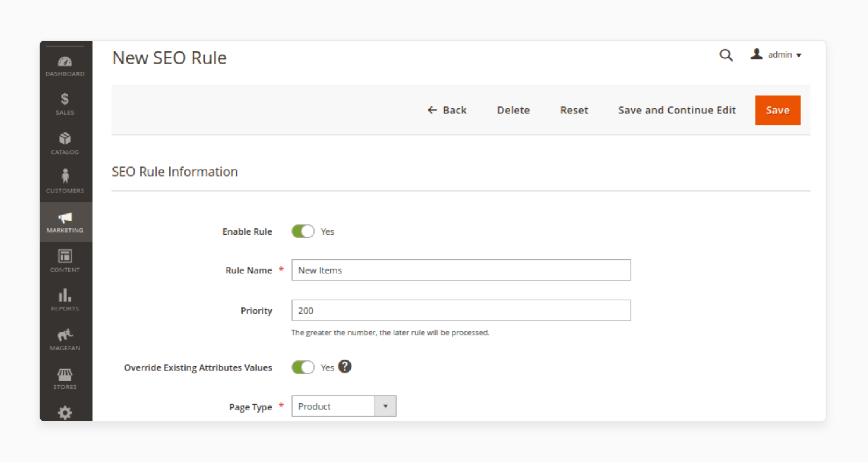Open the Page Type Product dropdown

(x=344, y=406)
